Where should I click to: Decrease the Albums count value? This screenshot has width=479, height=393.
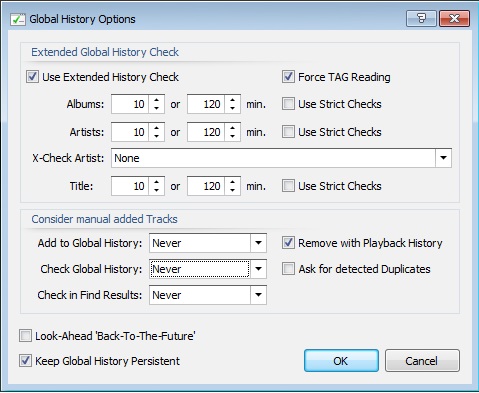(156, 108)
